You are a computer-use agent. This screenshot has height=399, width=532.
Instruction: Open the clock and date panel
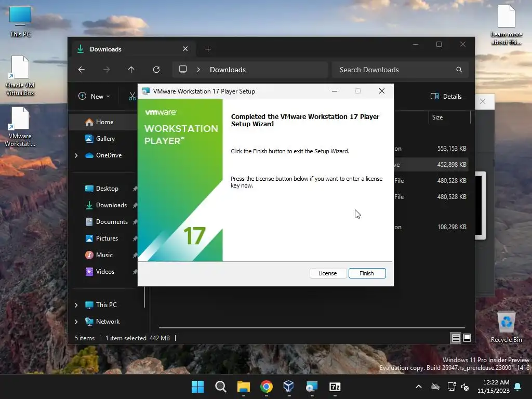(494, 387)
